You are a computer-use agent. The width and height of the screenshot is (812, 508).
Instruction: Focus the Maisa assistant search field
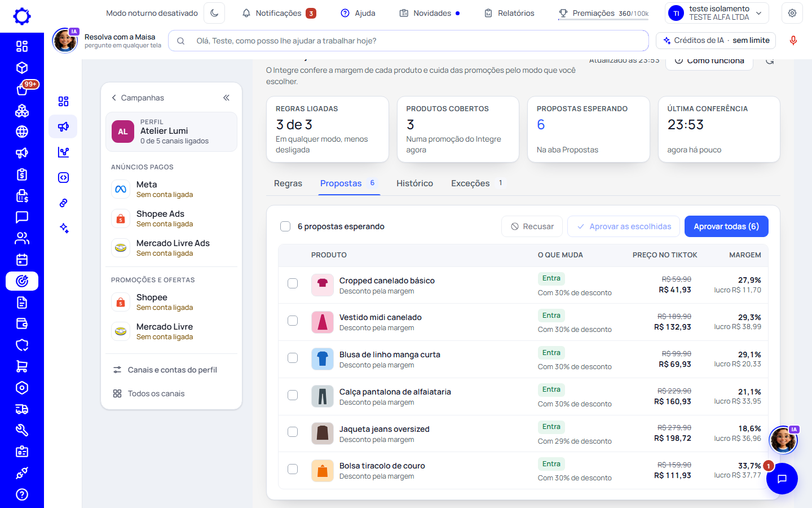tap(408, 41)
